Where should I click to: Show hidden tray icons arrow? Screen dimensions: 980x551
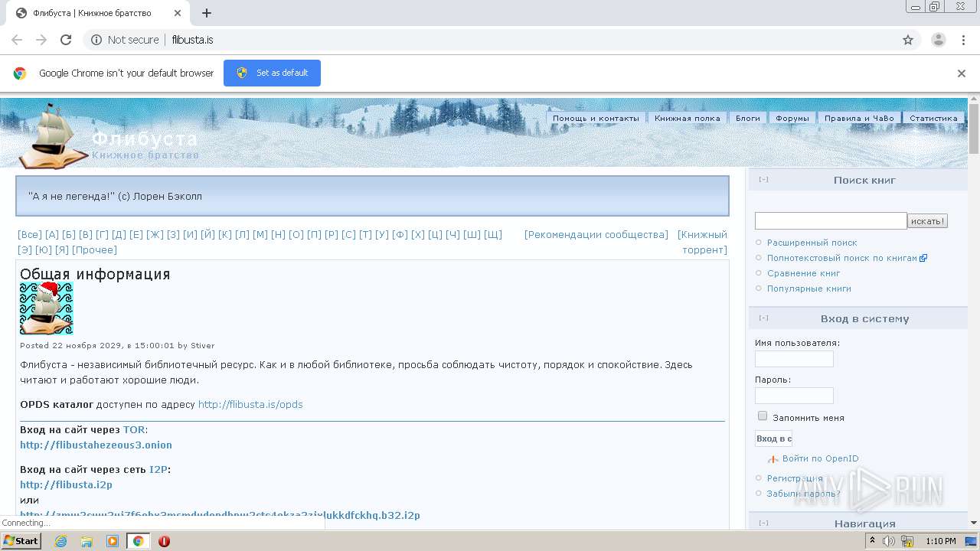(x=872, y=541)
